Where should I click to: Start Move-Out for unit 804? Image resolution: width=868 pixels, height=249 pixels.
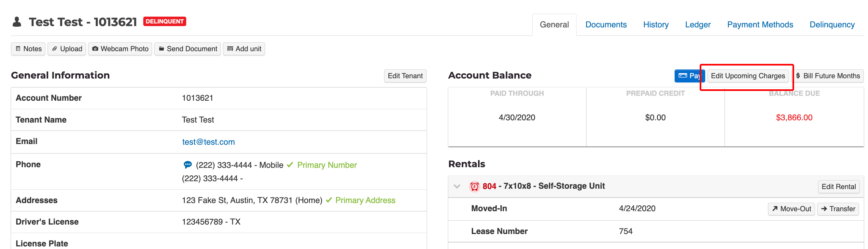(x=791, y=209)
